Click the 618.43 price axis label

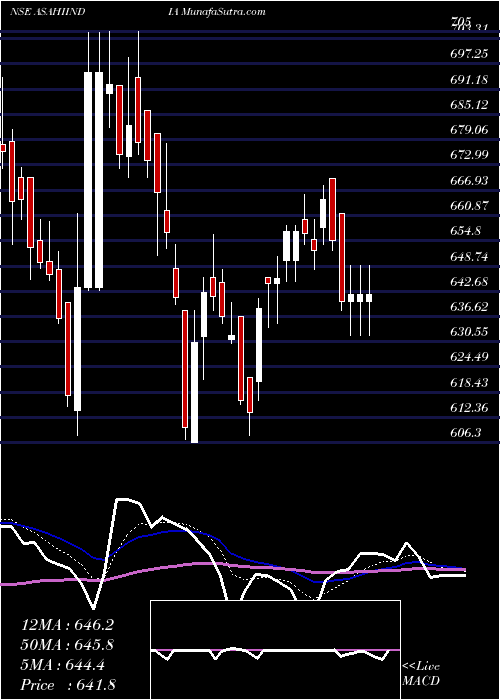coord(467,383)
